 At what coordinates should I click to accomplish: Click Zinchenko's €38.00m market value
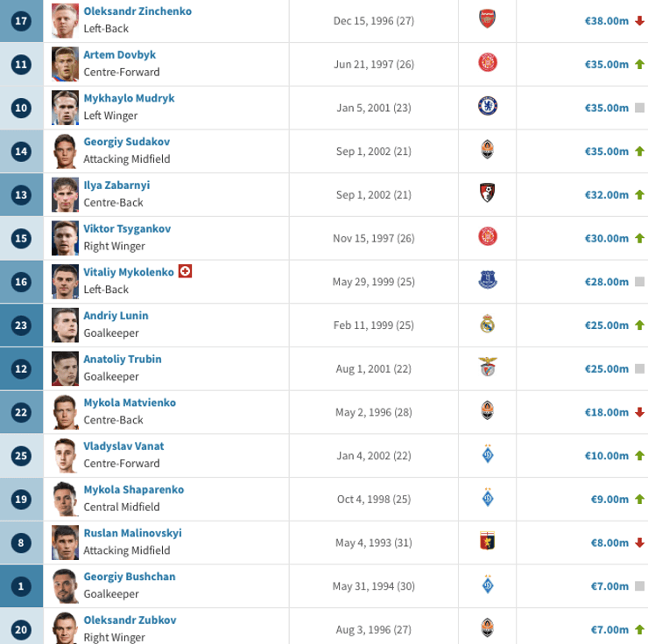[606, 21]
